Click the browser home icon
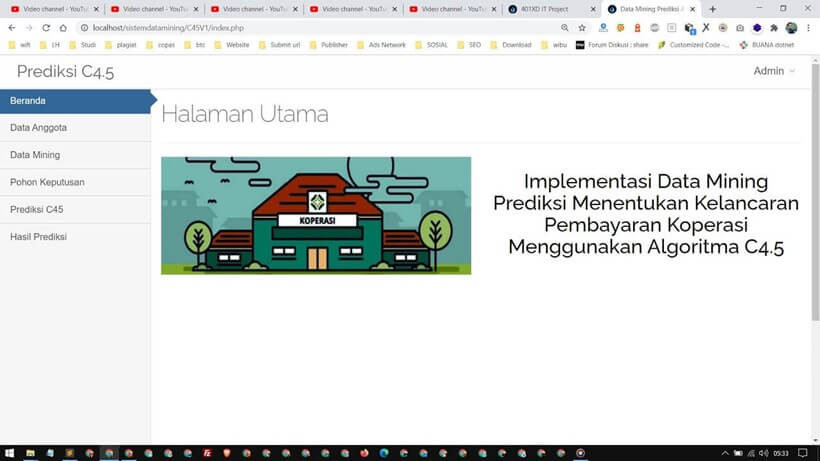Screen dimensions: 820x461 coord(63,28)
